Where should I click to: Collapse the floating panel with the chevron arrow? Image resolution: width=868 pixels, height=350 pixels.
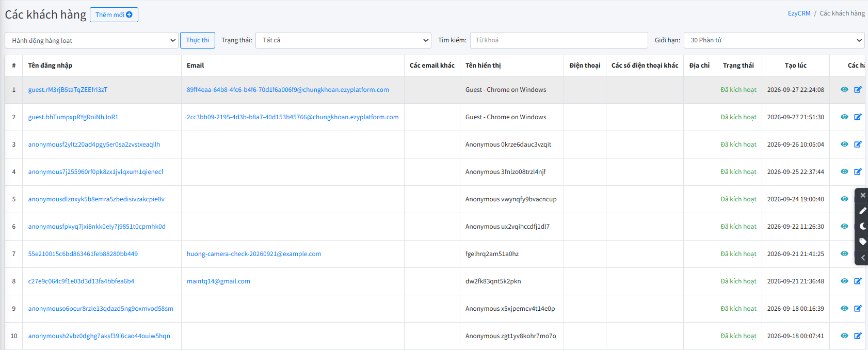tap(862, 257)
